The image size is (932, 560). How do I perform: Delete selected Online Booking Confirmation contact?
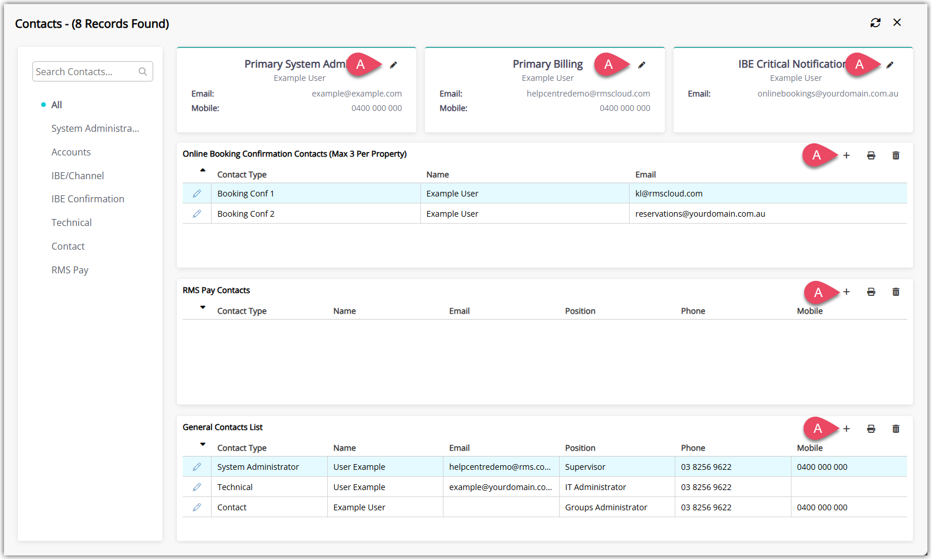(x=896, y=155)
